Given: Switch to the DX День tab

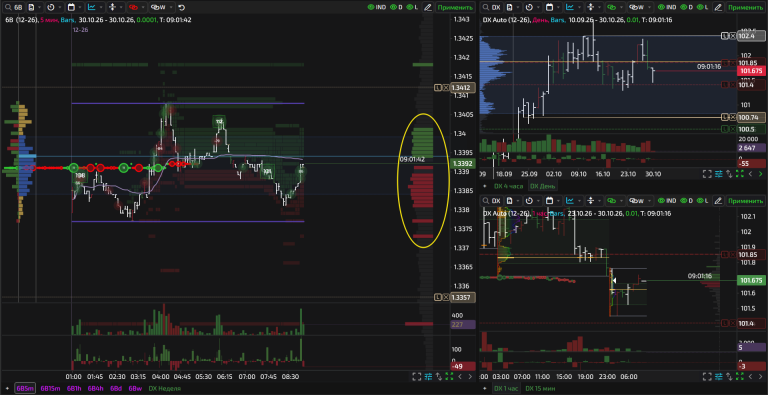Looking at the screenshot, I should [x=542, y=186].
